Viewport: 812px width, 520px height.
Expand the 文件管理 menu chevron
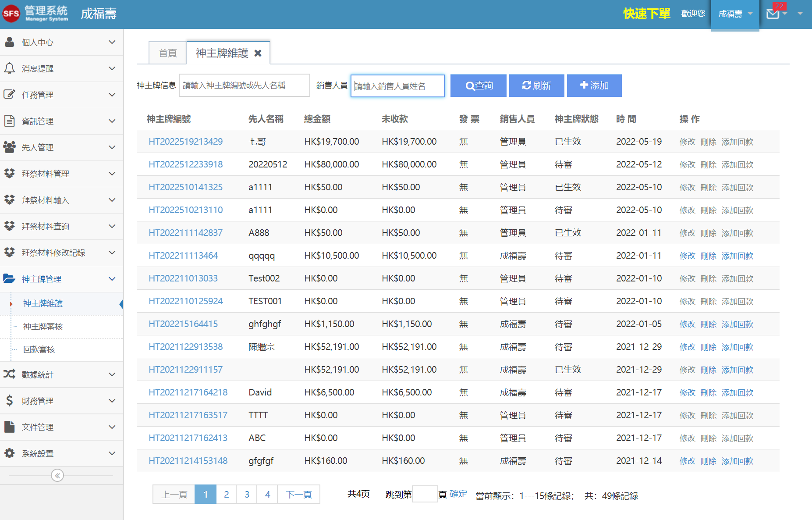coord(112,427)
